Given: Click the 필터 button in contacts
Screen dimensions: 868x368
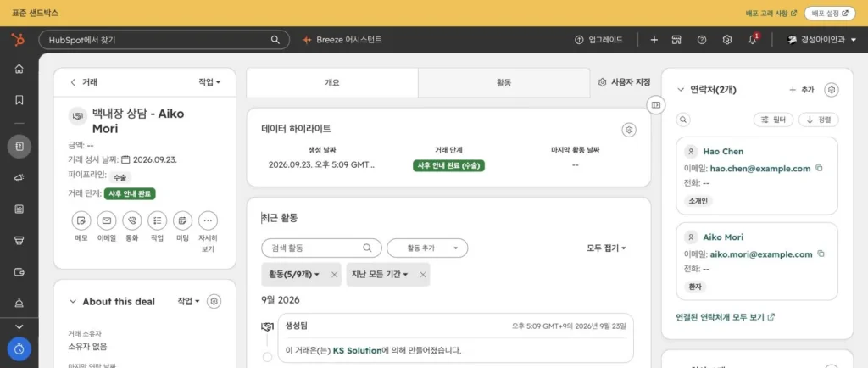Looking at the screenshot, I should [773, 120].
